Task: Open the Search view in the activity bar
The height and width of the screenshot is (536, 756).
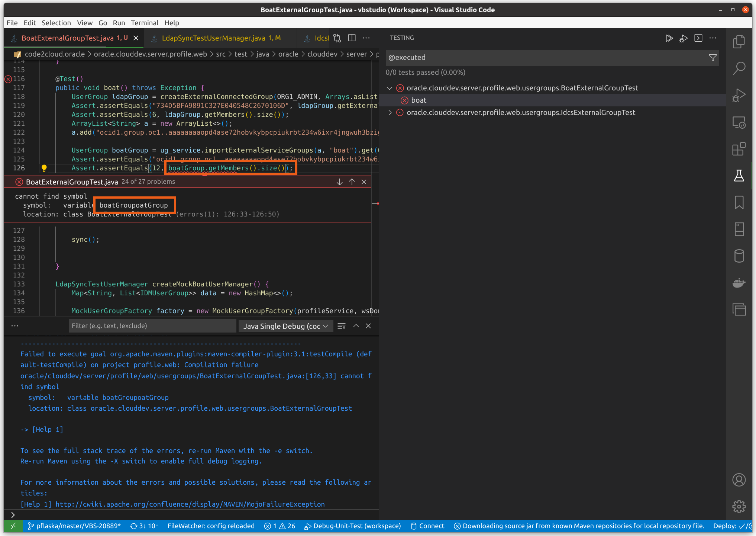Action: [739, 68]
